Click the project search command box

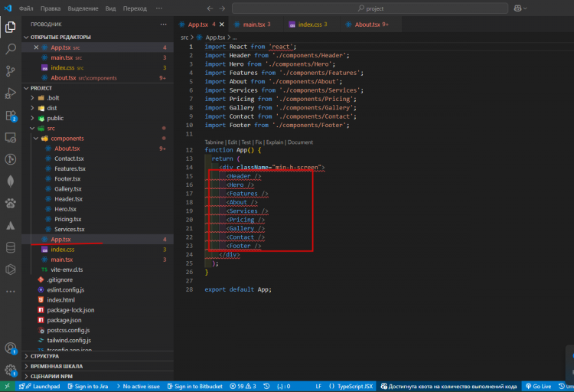coord(370,8)
